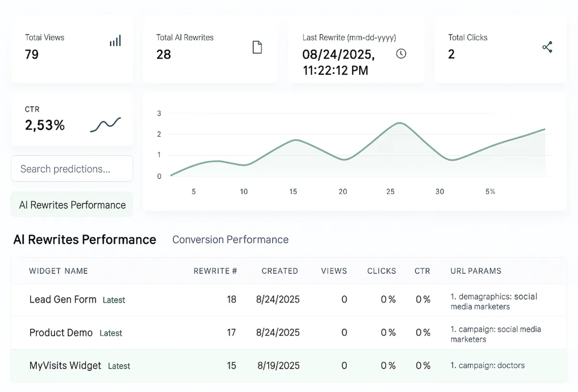
Task: Switch to the Conversion Performance tab
Action: (x=230, y=240)
